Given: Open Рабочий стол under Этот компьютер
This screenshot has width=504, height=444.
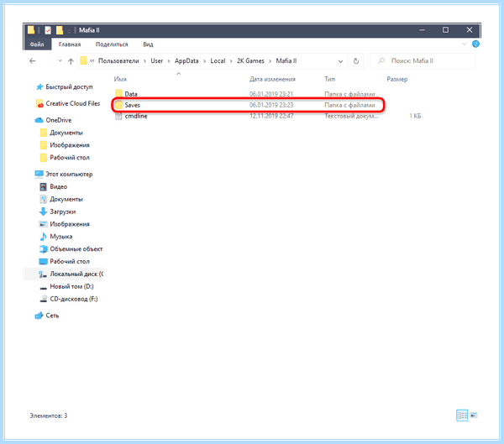Looking at the screenshot, I should (70, 262).
